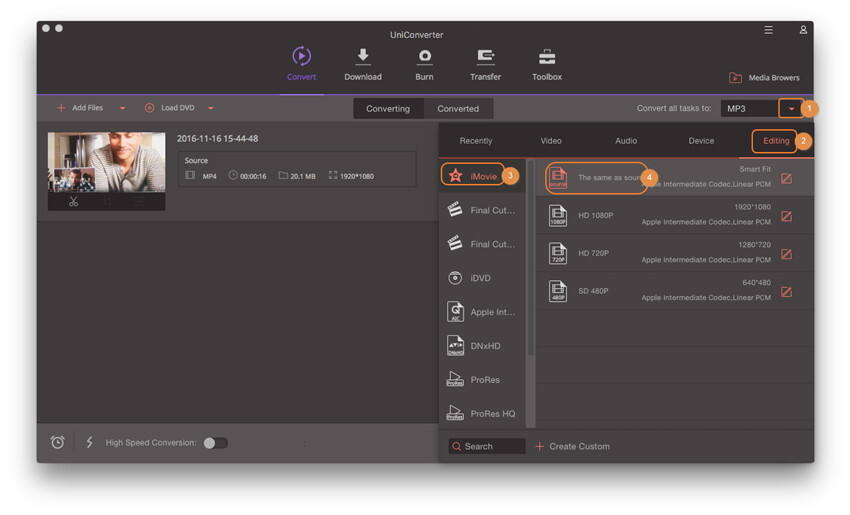This screenshot has width=850, height=515.
Task: Switch to the Device tab
Action: (701, 141)
